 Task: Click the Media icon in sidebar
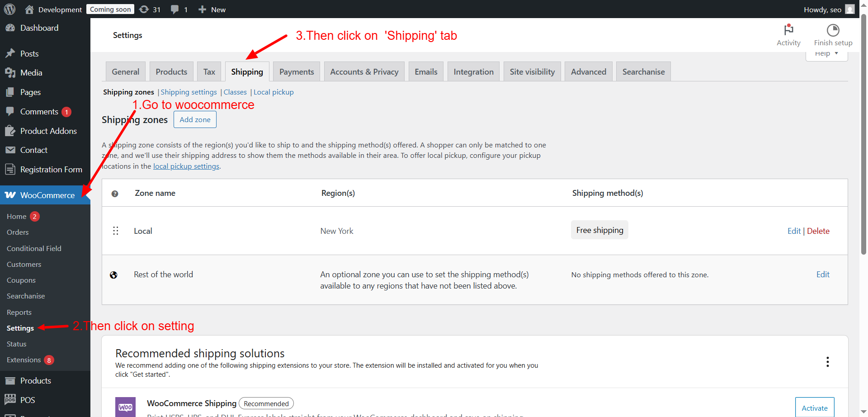[10, 72]
